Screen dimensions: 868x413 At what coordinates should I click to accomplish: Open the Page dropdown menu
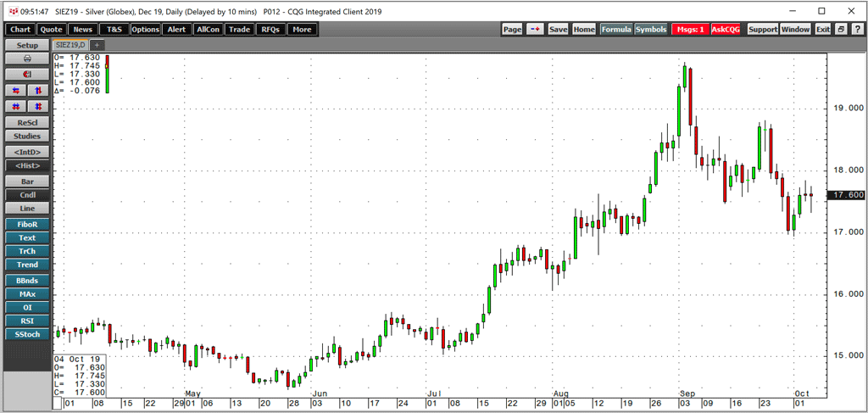coord(512,29)
